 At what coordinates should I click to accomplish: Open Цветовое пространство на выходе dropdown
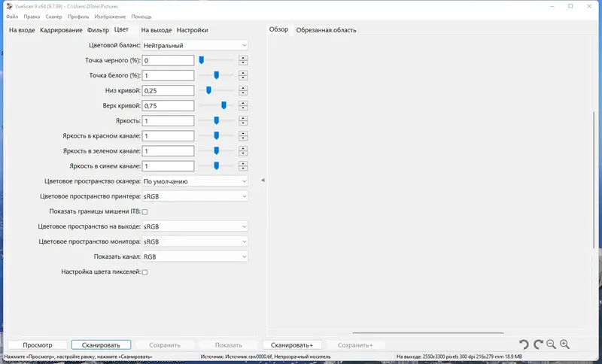[x=195, y=226]
